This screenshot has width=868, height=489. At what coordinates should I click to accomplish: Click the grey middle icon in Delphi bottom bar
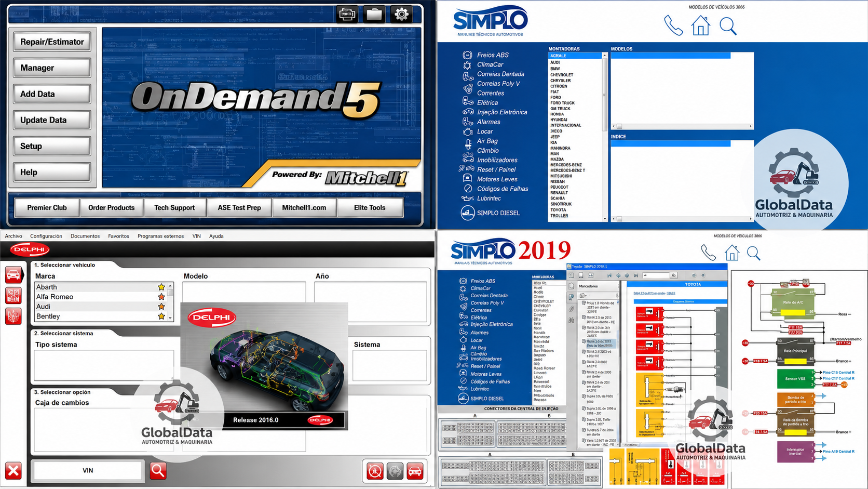click(395, 471)
